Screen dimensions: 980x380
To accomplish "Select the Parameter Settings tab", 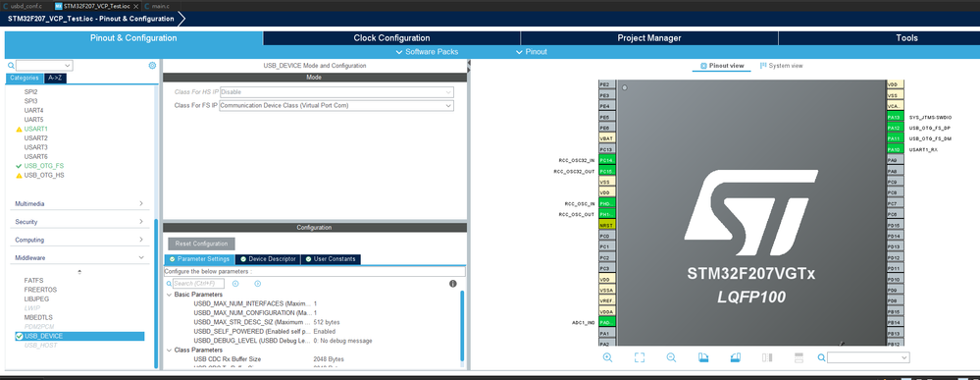I will pyautogui.click(x=200, y=259).
